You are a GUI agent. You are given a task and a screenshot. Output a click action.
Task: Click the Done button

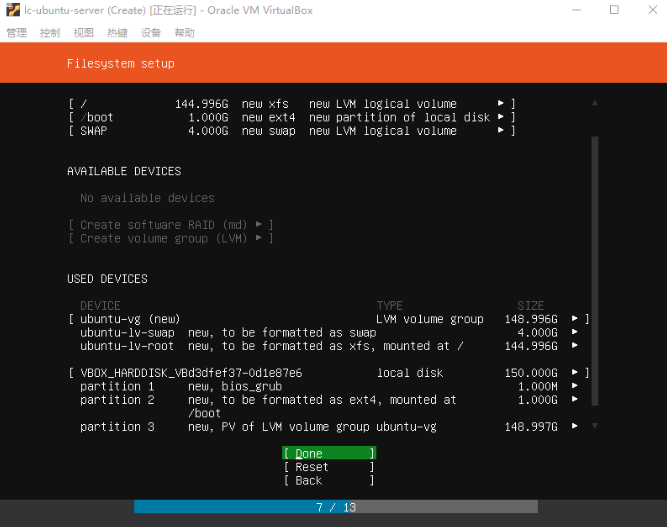click(x=329, y=453)
